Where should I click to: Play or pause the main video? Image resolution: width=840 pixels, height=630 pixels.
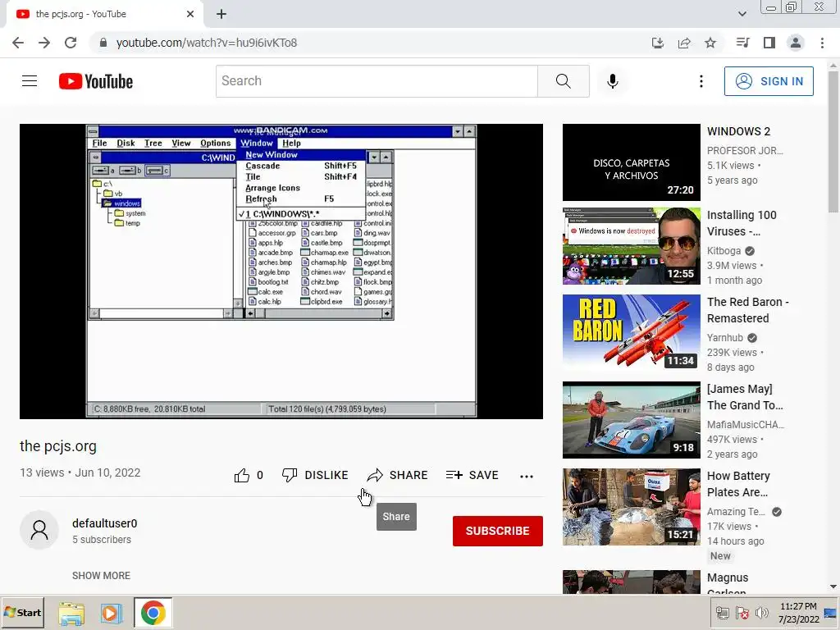(x=281, y=272)
